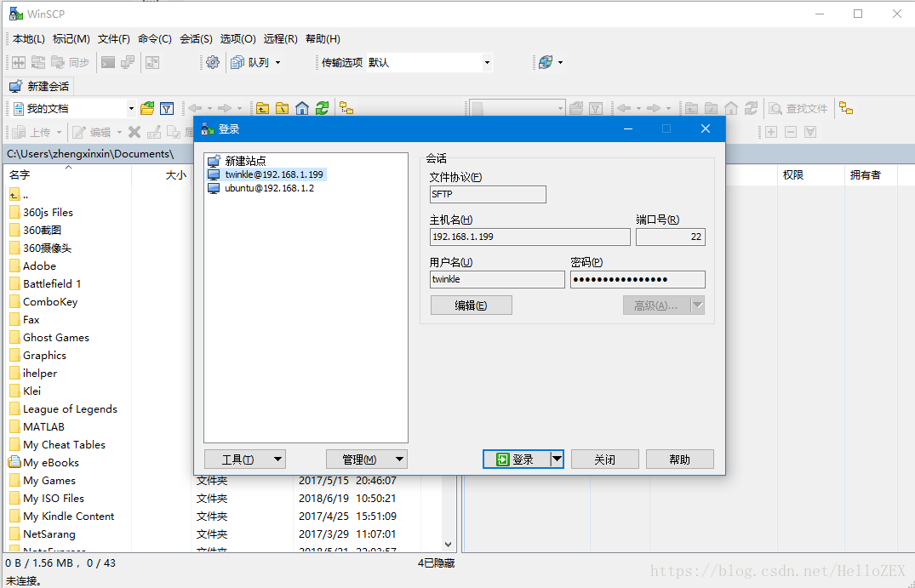Screen dimensions: 915x588
Task: Open the 我的文档 local drive dropdown
Action: click(x=131, y=108)
